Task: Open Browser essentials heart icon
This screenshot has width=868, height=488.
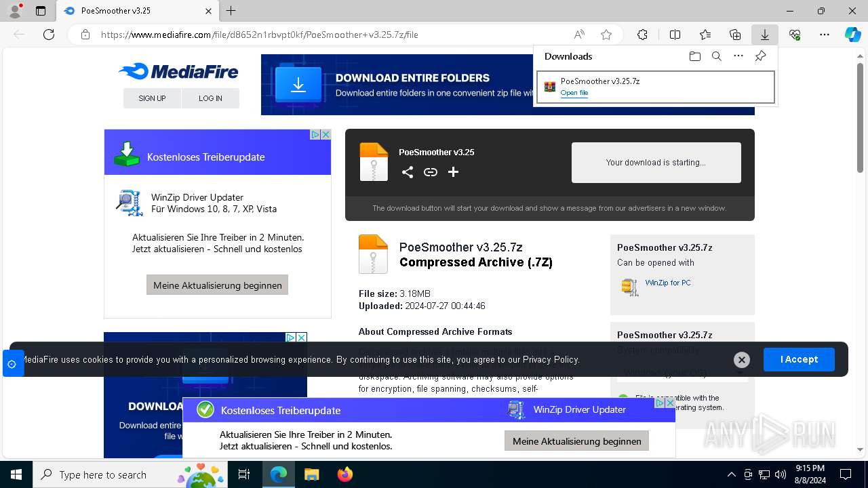Action: coord(795,35)
